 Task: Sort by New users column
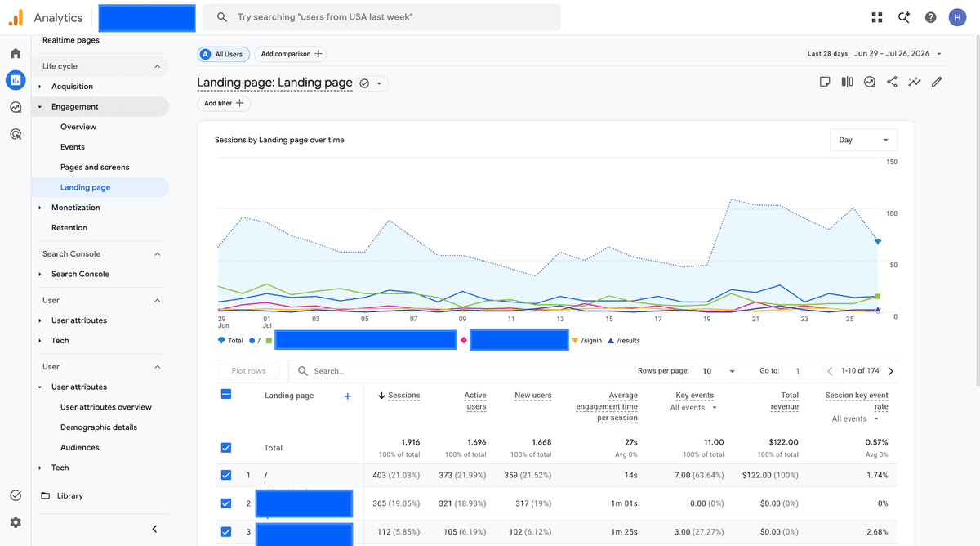[532, 396]
